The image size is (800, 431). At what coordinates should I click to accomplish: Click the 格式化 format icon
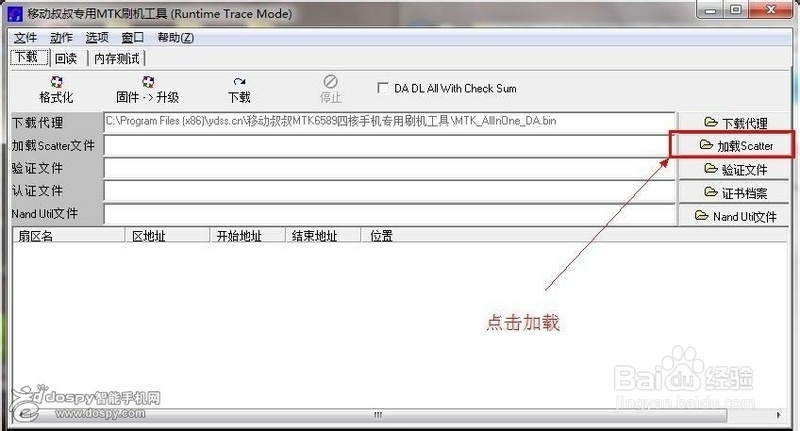(x=56, y=82)
